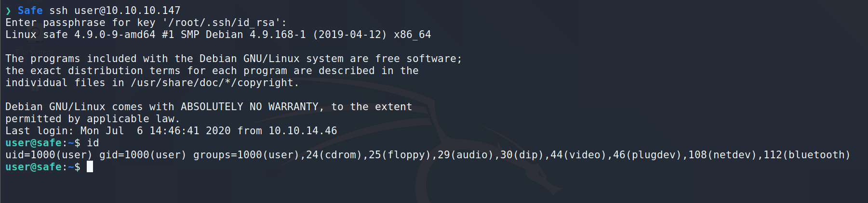Viewport: 868px width, 203px height.
Task: Click the kernel version 4.9.0-9-amd64 text
Action: [115, 35]
